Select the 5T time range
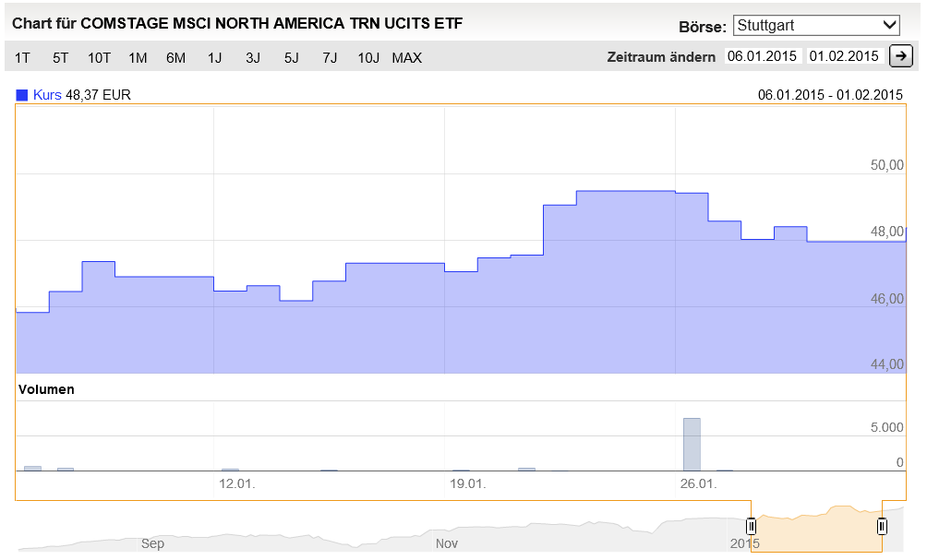The image size is (927, 560). [x=61, y=57]
